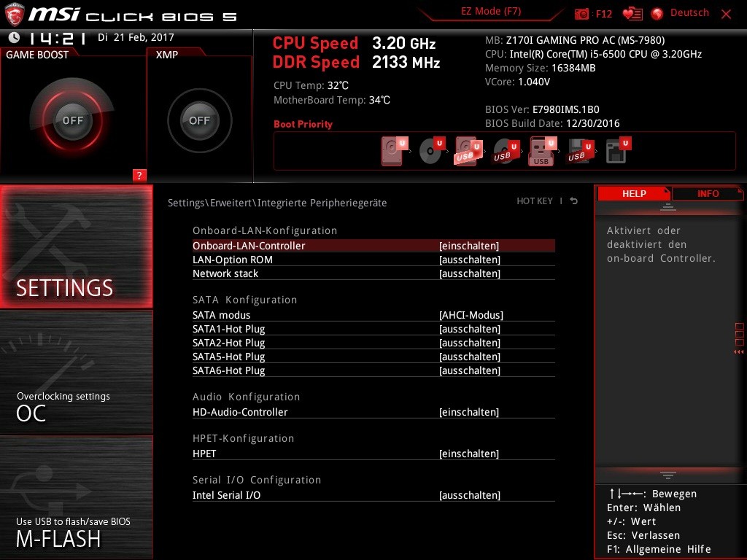
Task: Switch to EZ Mode (F7)
Action: (x=491, y=12)
